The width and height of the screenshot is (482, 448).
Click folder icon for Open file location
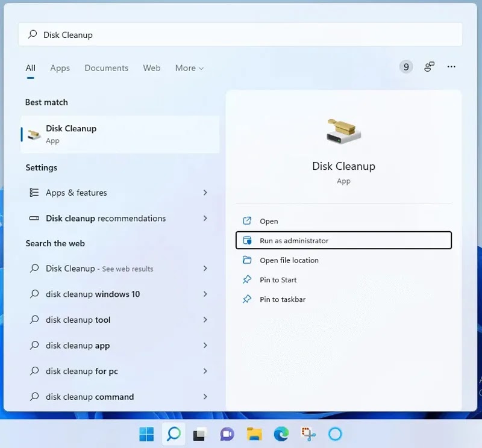pos(247,260)
